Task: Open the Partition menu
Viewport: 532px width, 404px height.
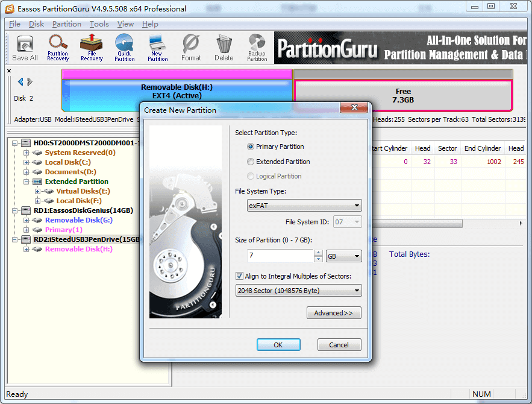Action: (x=67, y=24)
